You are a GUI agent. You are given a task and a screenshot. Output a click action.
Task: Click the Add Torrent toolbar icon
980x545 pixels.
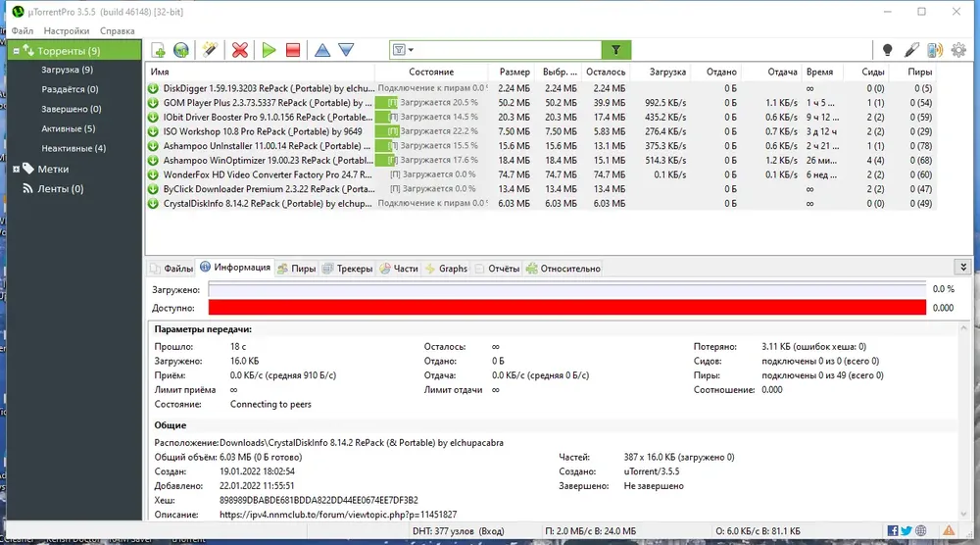click(158, 50)
